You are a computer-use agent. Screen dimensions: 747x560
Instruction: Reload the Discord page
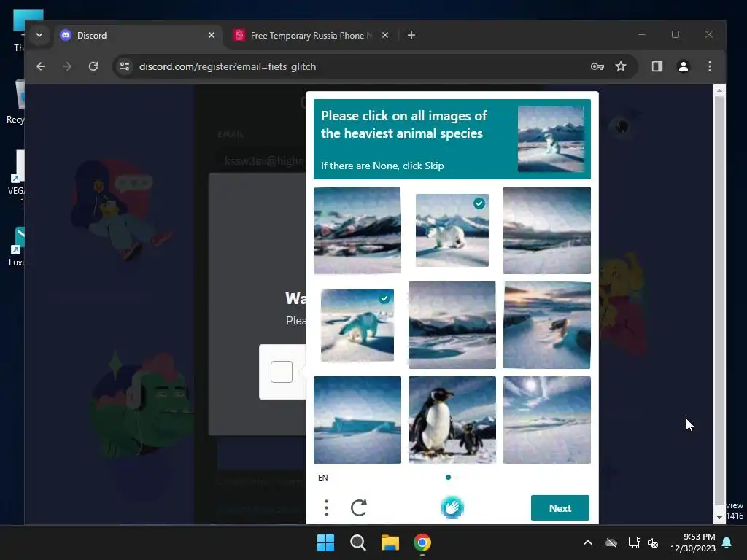pyautogui.click(x=93, y=66)
